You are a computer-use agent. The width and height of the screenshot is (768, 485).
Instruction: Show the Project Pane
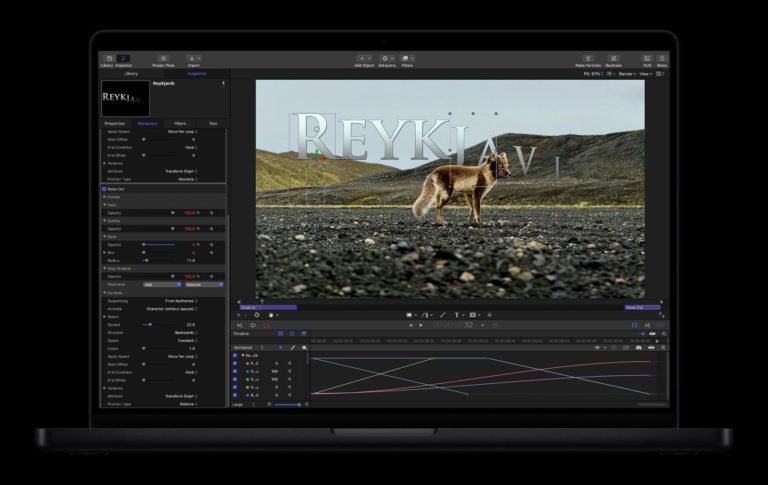[x=163, y=60]
